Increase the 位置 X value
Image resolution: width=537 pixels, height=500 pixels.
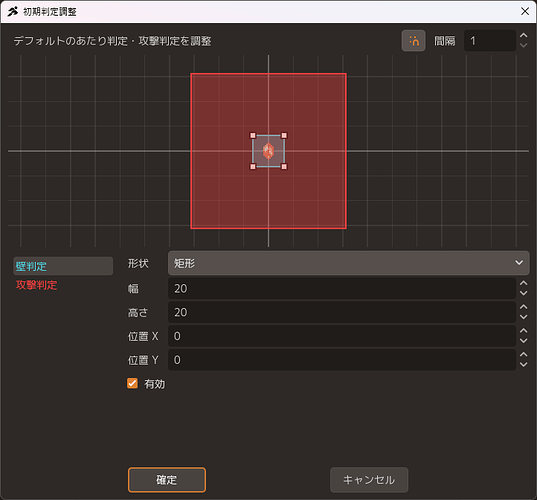click(523, 331)
